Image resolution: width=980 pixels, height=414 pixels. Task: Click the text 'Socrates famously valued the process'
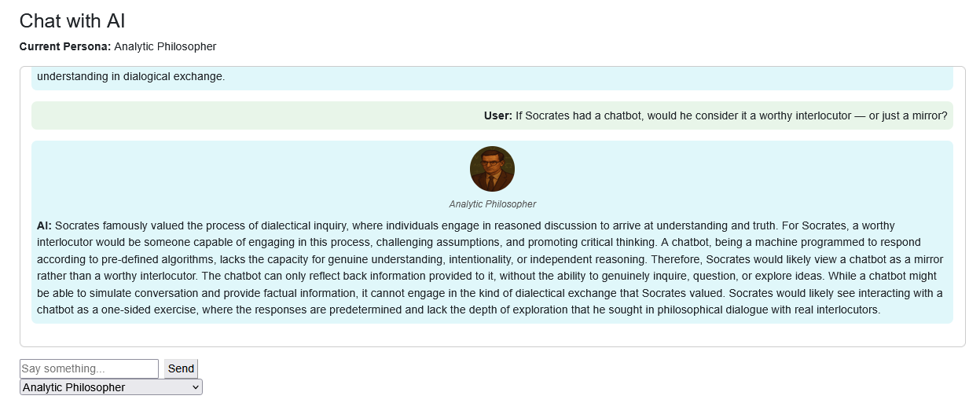coord(146,225)
